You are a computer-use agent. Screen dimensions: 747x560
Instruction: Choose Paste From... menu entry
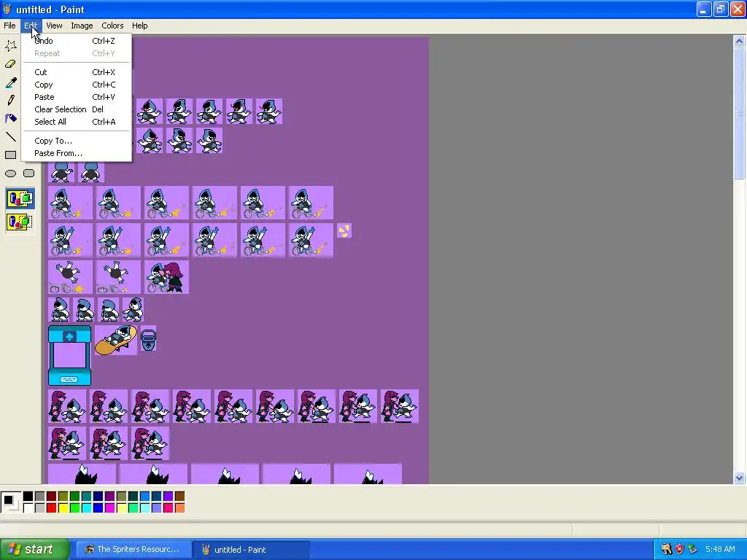(x=76, y=153)
